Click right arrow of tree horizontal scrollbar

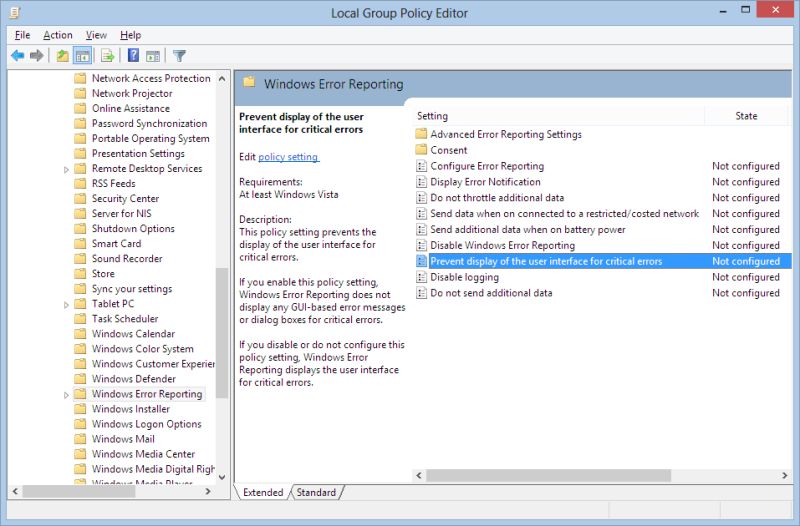(x=208, y=491)
